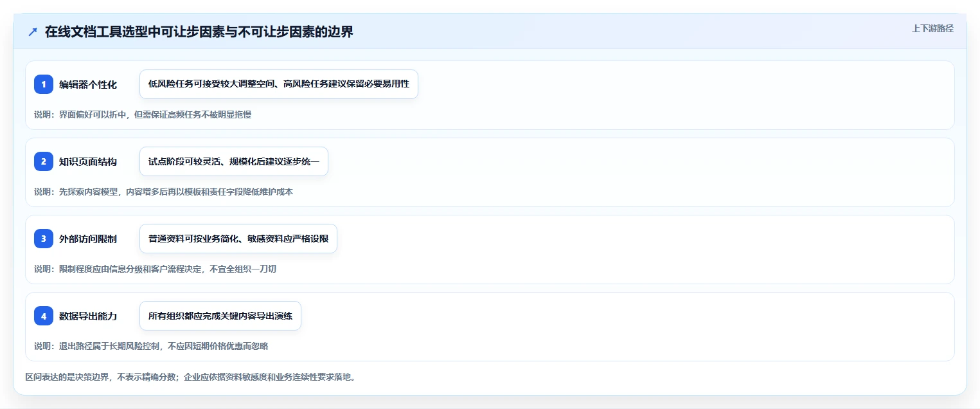
Task: Select the 上下游路径 label at top right
Action: (x=932, y=28)
